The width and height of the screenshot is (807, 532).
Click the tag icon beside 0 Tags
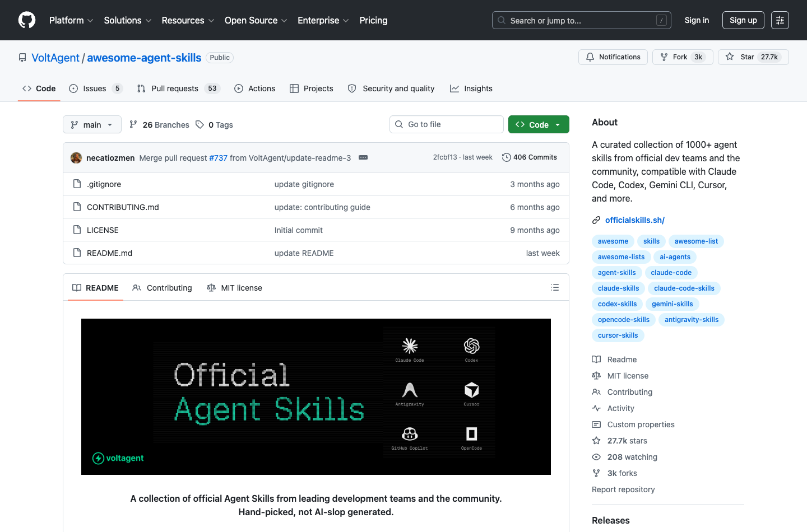point(200,124)
